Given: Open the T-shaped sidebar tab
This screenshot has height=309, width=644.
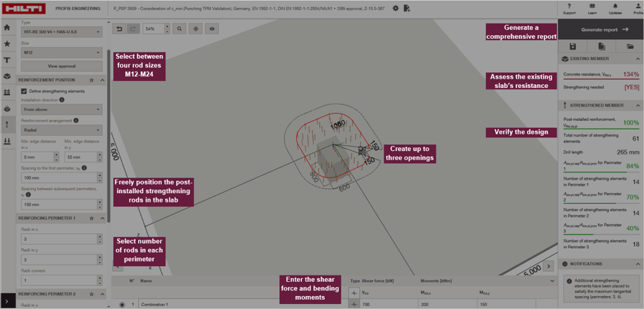Looking at the screenshot, I should tap(7, 60).
